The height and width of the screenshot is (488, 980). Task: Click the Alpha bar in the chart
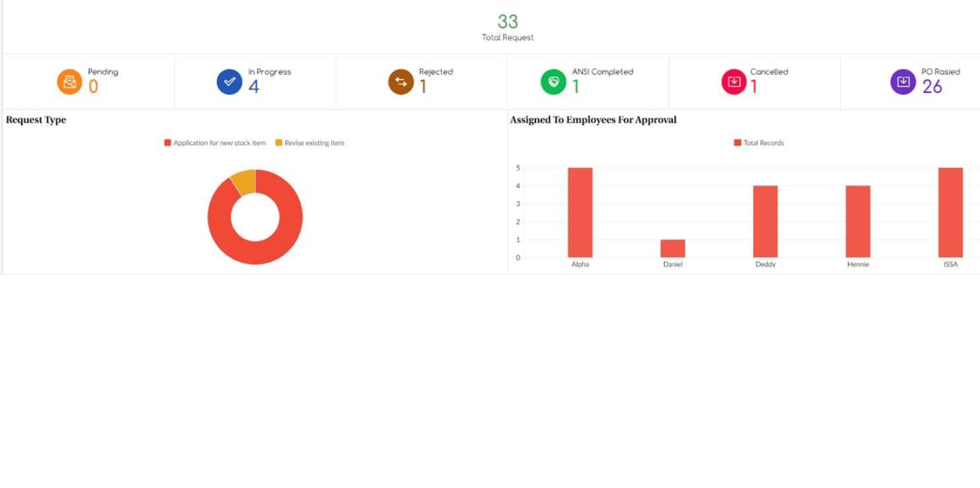(580, 213)
